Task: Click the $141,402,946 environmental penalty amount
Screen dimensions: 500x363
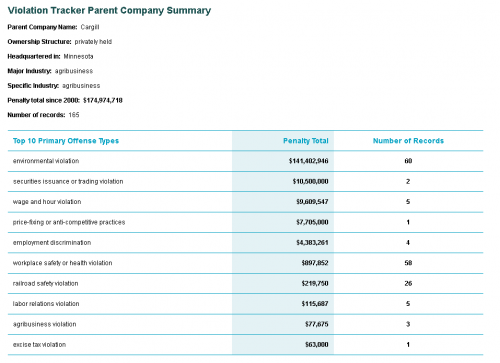Action: point(308,161)
